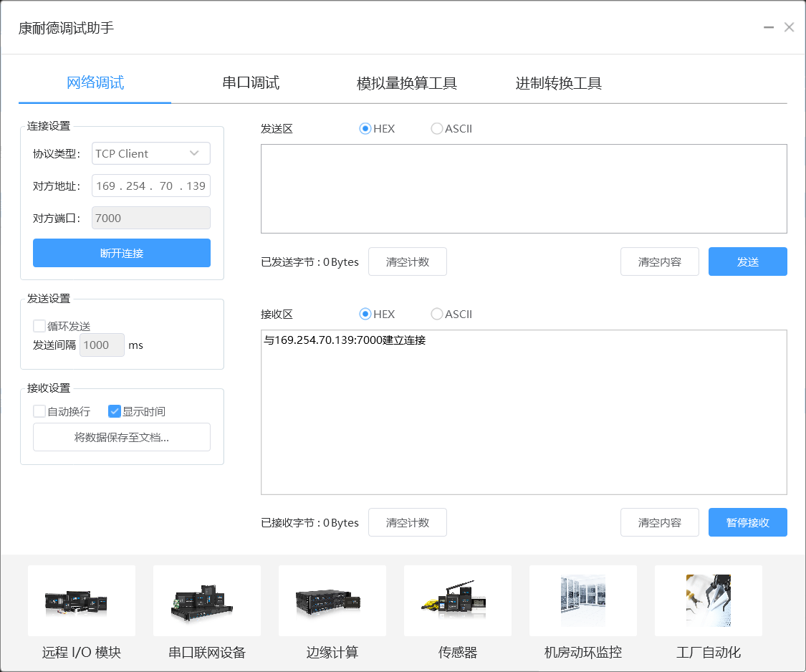Go to the 进制转换工具 tab
Viewport: 806px width, 672px height.
(x=559, y=83)
